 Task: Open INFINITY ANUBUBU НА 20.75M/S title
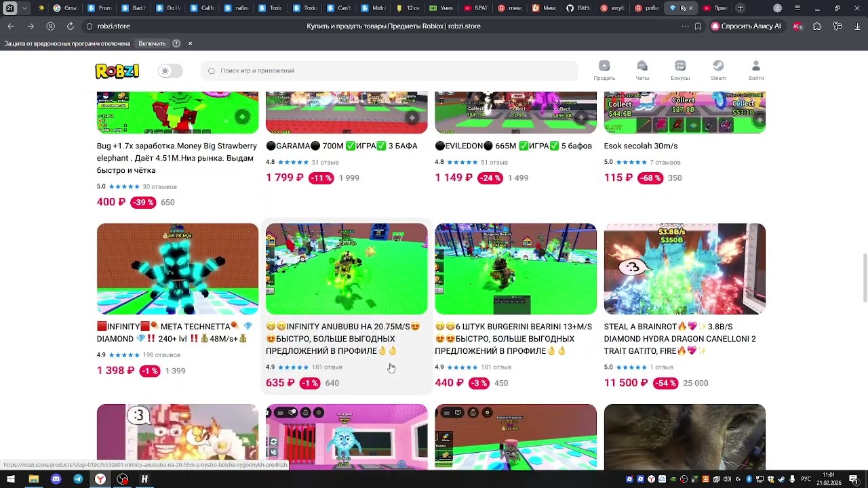343,338
